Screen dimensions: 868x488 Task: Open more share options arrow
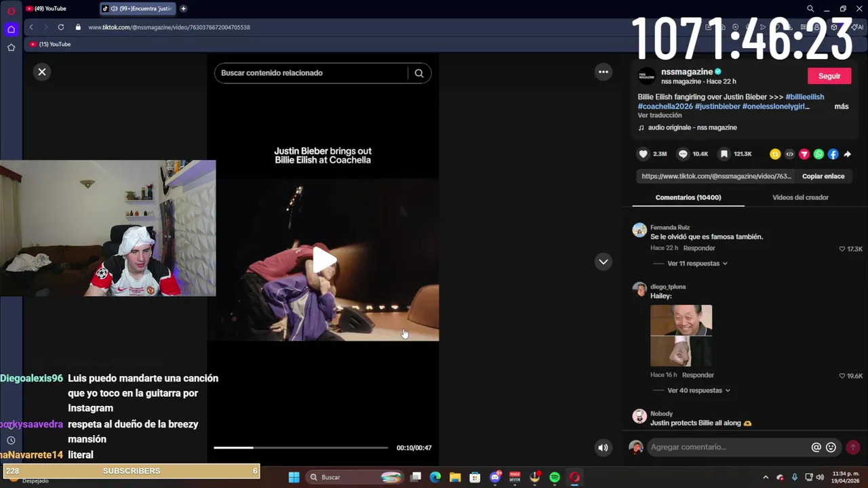848,154
